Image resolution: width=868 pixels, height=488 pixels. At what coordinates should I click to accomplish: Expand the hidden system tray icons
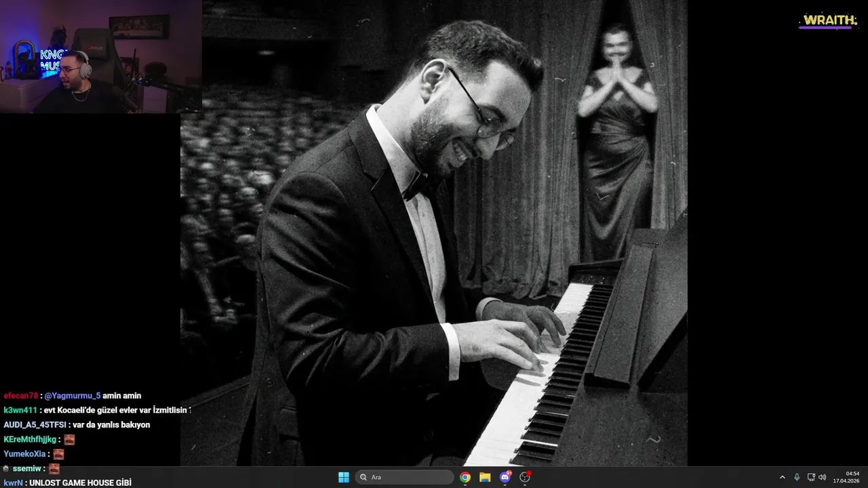pos(782,477)
